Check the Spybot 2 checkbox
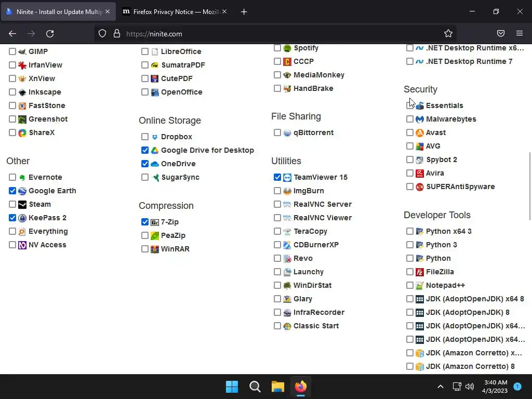The image size is (532, 399). (410, 159)
